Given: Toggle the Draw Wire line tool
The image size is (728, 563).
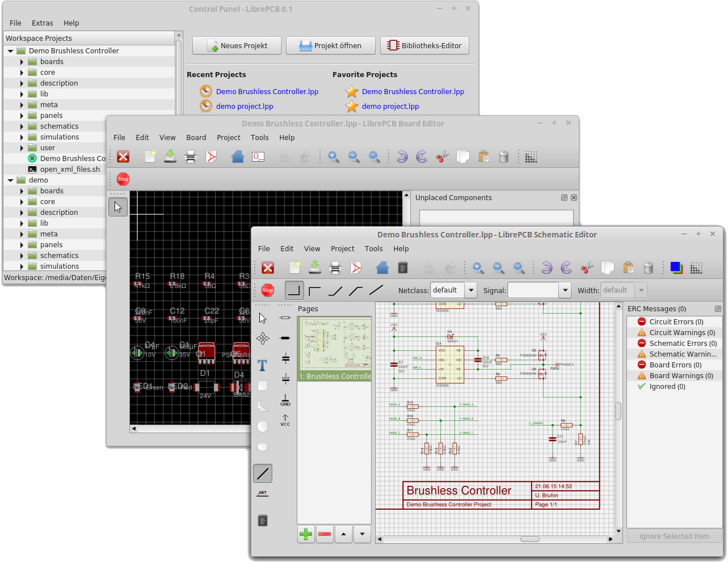Looking at the screenshot, I should (262, 473).
